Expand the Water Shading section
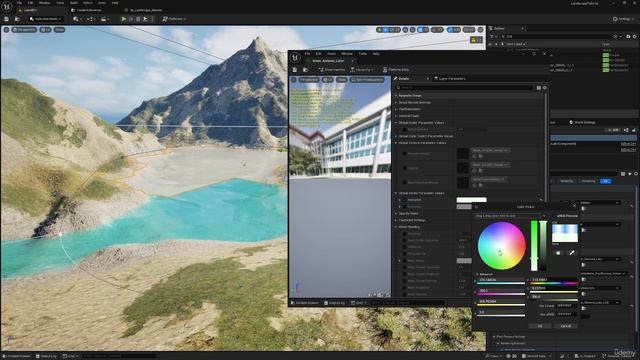Screen dimensions: 640x360 pyautogui.click(x=396, y=227)
